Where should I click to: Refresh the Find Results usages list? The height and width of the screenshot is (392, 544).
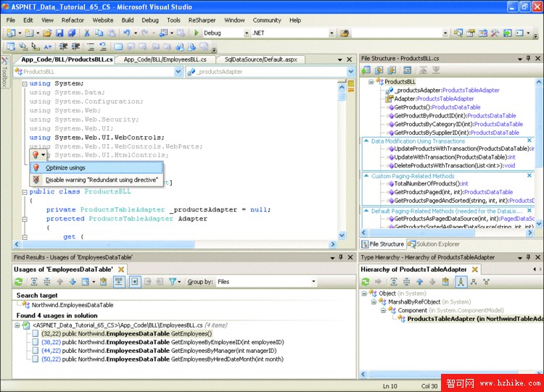[x=18, y=282]
